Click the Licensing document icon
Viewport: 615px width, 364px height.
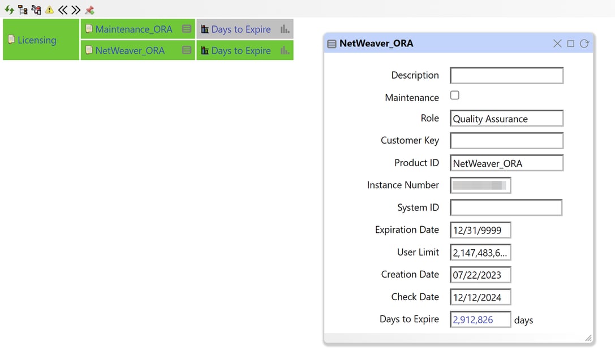11,39
